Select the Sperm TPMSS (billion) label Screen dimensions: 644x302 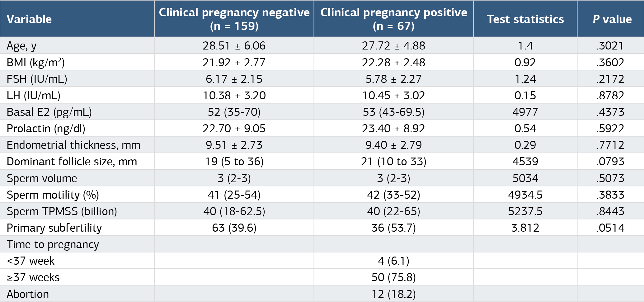point(62,211)
